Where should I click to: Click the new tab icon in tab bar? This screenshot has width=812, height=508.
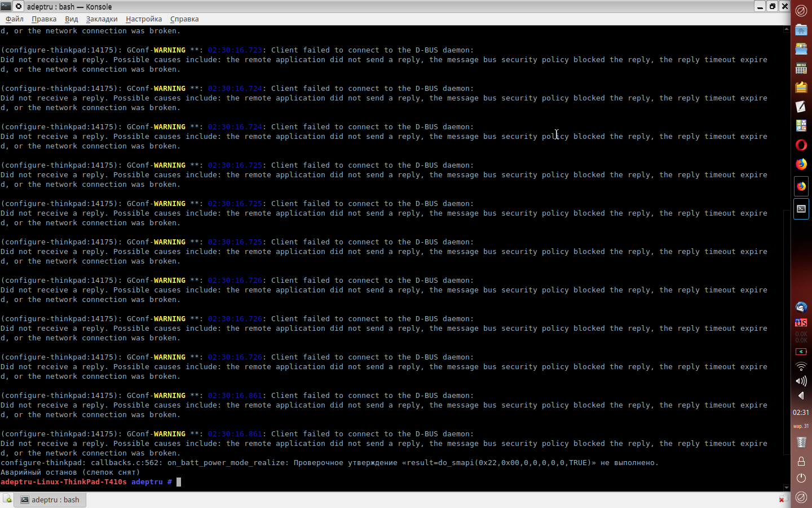coord(7,499)
